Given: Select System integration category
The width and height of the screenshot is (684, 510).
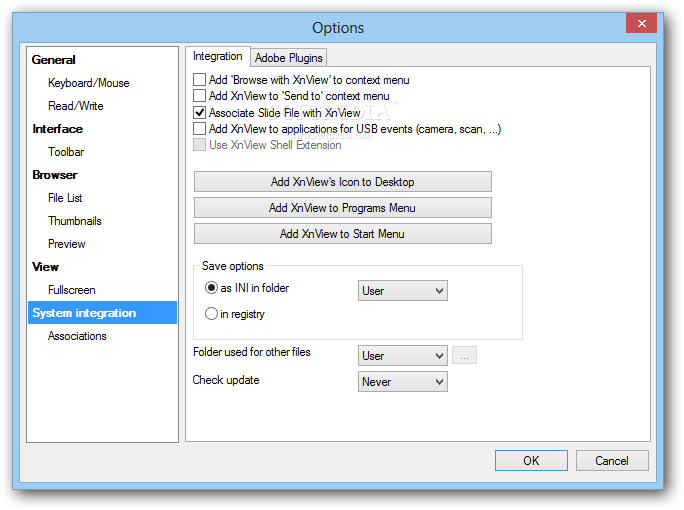Looking at the screenshot, I should [103, 313].
